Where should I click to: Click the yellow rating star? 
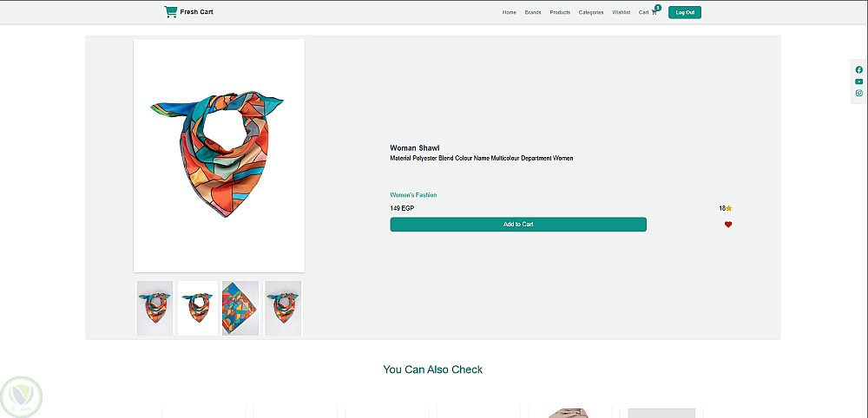pos(729,208)
